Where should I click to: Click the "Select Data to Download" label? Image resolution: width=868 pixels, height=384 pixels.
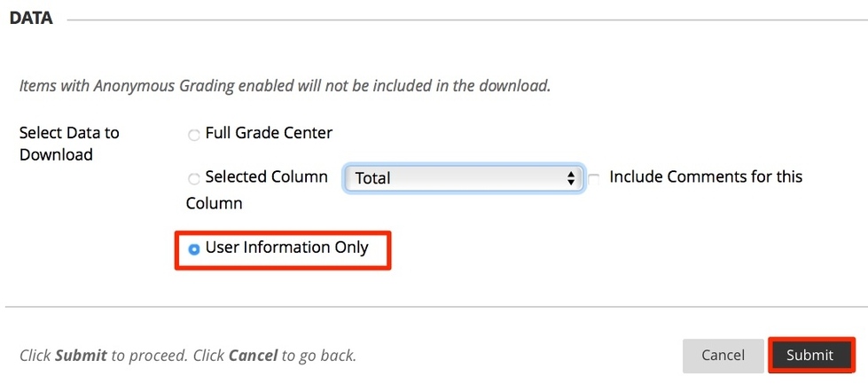point(69,144)
